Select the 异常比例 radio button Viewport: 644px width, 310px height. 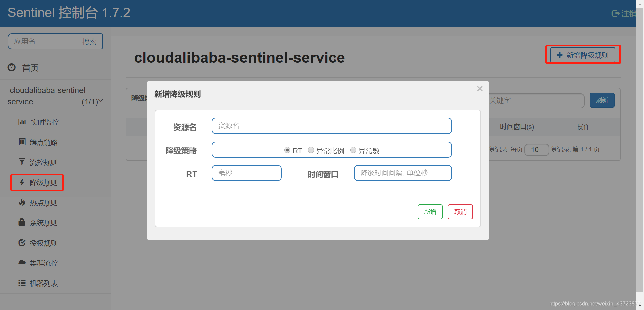click(x=311, y=150)
